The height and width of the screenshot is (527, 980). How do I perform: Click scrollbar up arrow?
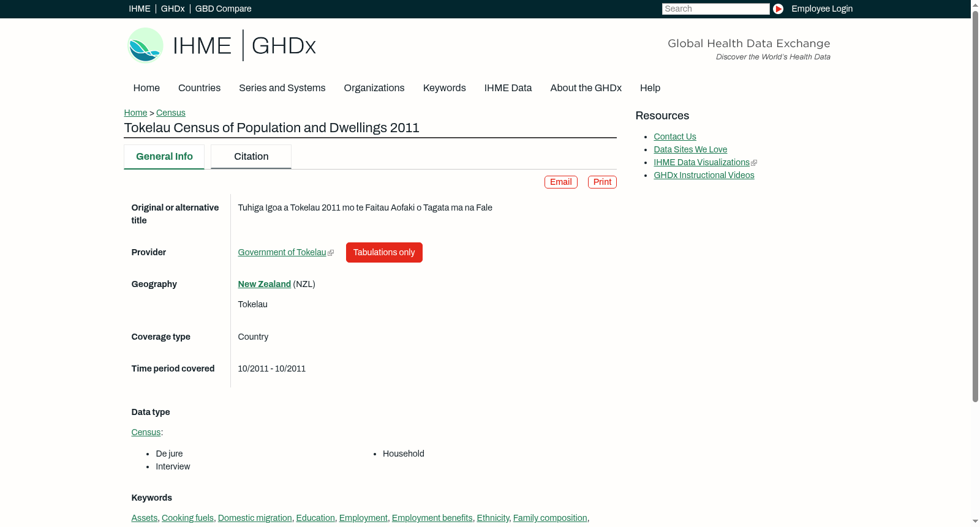975,4
